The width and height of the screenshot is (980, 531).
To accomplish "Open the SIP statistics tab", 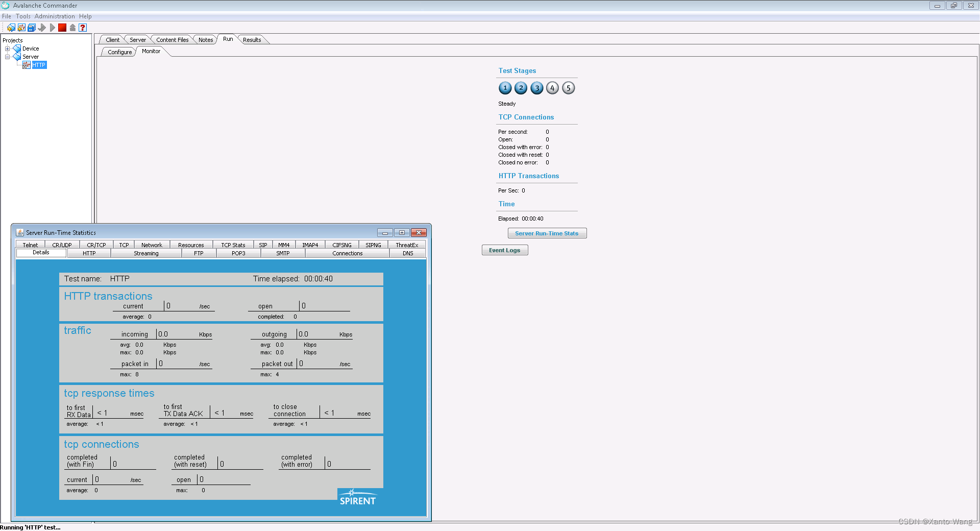I will click(x=263, y=245).
